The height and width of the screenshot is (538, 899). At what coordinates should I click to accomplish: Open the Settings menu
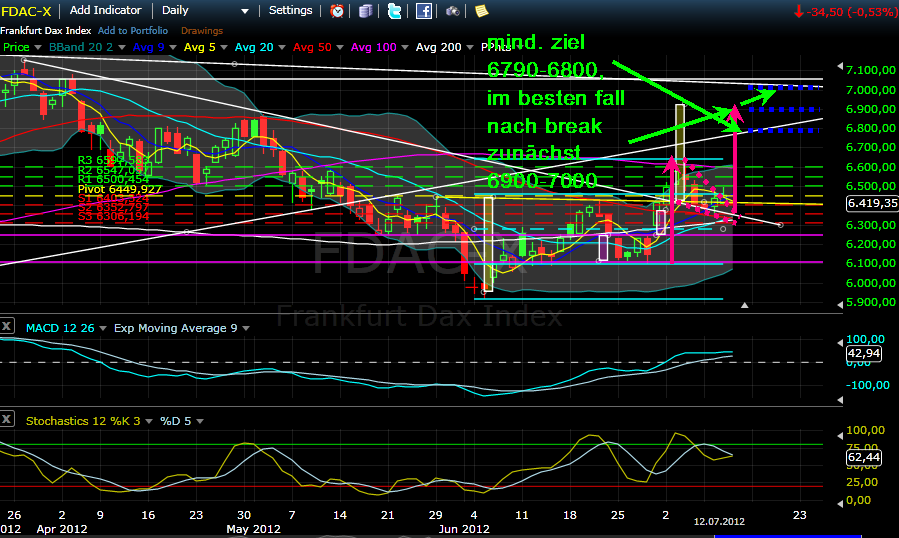tap(290, 10)
